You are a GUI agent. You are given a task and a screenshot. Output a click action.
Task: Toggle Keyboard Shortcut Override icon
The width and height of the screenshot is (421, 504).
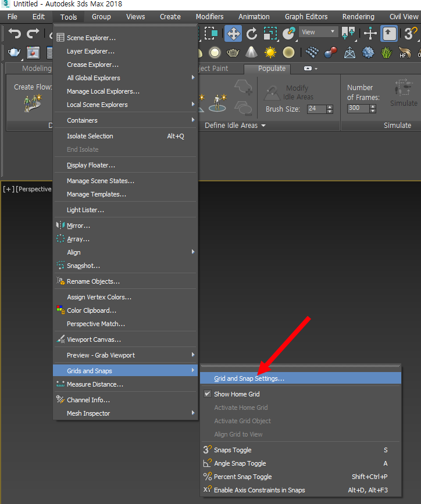(x=389, y=34)
